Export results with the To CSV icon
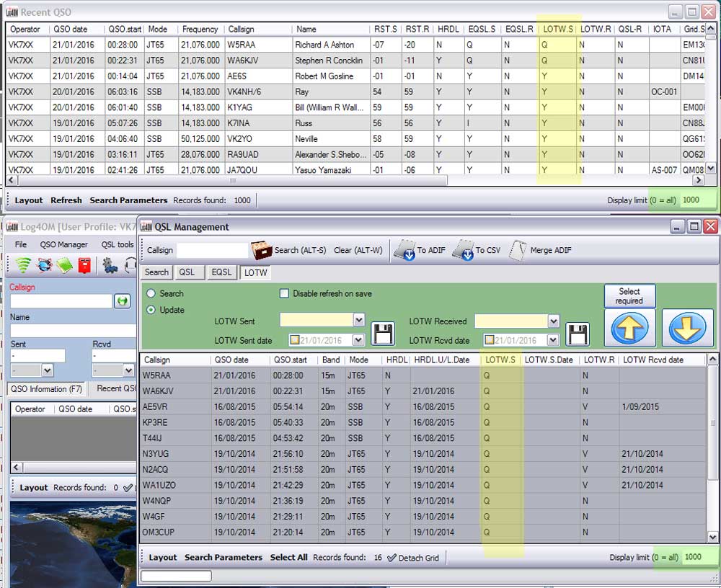The image size is (721, 588). pos(463,250)
